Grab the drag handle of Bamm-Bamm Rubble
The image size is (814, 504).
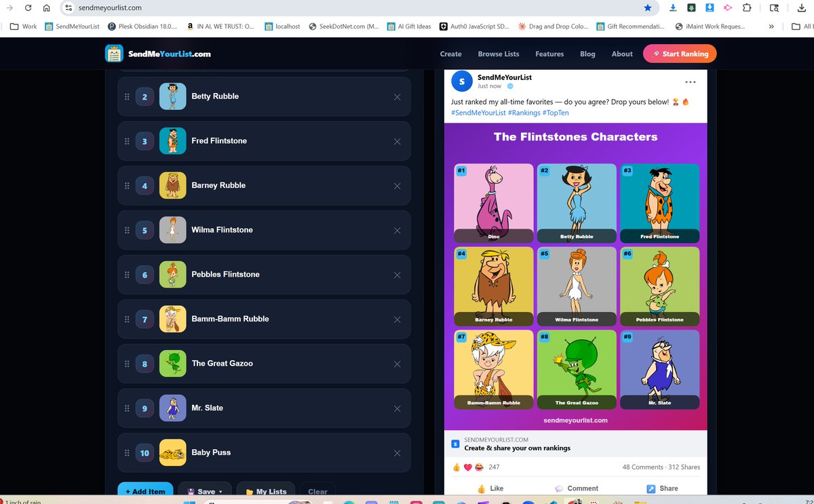pyautogui.click(x=127, y=319)
